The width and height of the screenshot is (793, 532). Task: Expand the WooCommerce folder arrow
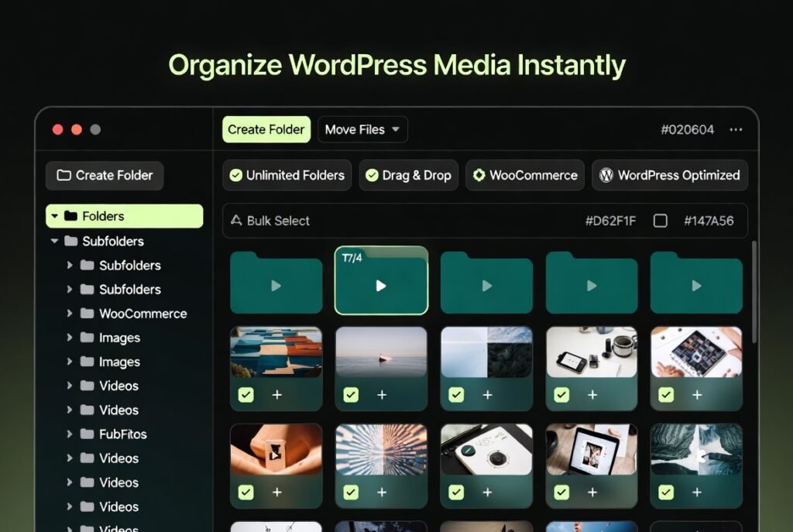point(70,314)
